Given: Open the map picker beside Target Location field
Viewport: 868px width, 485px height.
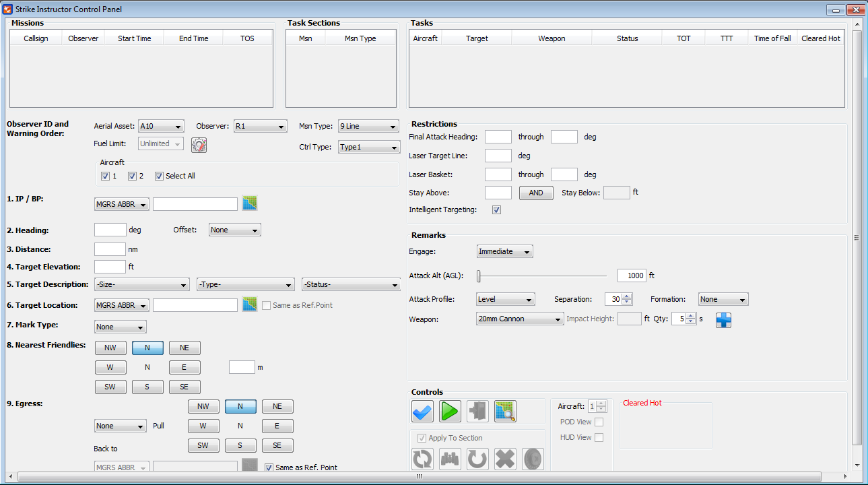Looking at the screenshot, I should [x=250, y=304].
